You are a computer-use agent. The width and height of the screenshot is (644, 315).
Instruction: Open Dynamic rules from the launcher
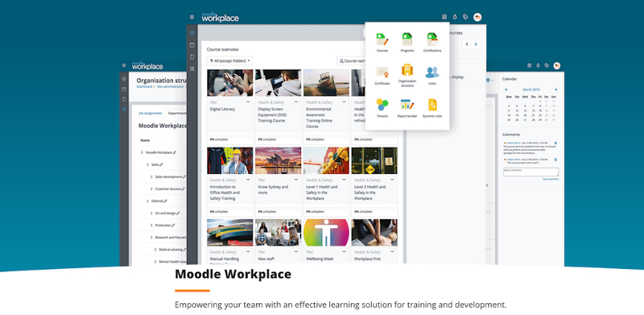point(432,105)
